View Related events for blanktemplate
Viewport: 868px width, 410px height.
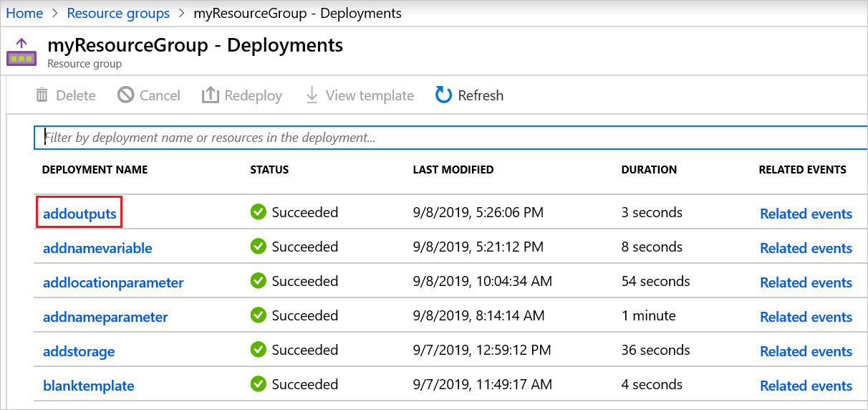pyautogui.click(x=806, y=386)
